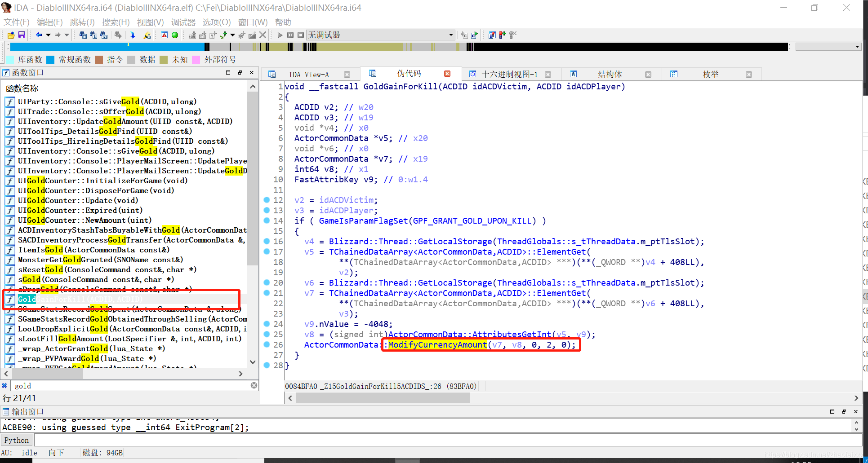Switch to the 十六进制视图-1 tab

pyautogui.click(x=509, y=75)
